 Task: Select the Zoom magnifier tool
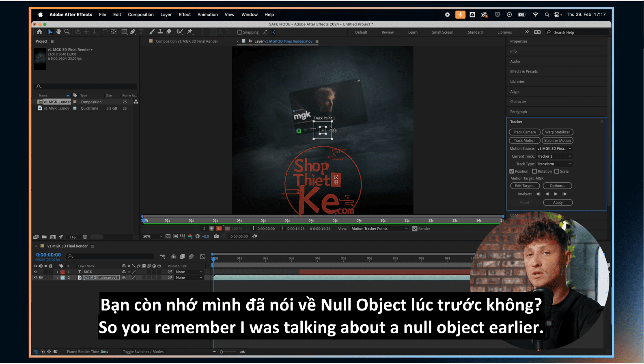[67, 32]
